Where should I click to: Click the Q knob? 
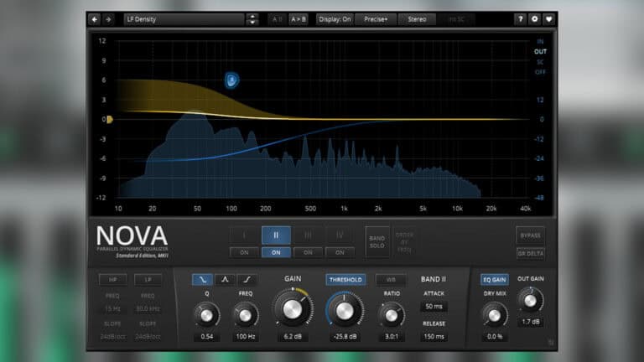tap(206, 315)
